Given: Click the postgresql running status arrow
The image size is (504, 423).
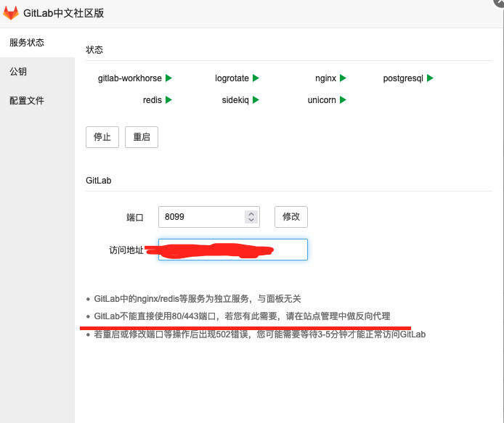Looking at the screenshot, I should coord(430,78).
